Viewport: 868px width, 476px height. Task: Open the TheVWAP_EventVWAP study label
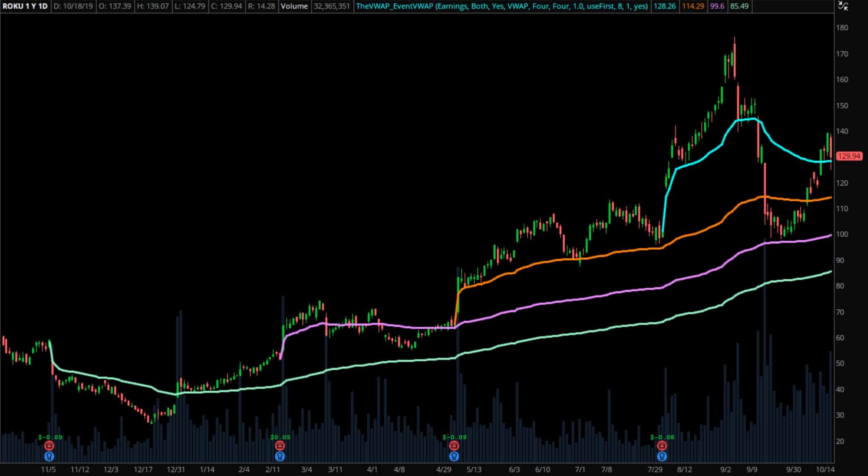point(502,6)
